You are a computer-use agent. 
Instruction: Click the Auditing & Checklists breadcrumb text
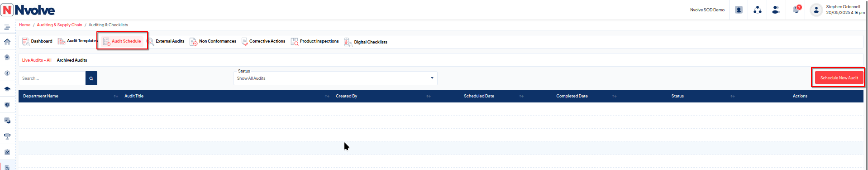[x=108, y=25]
